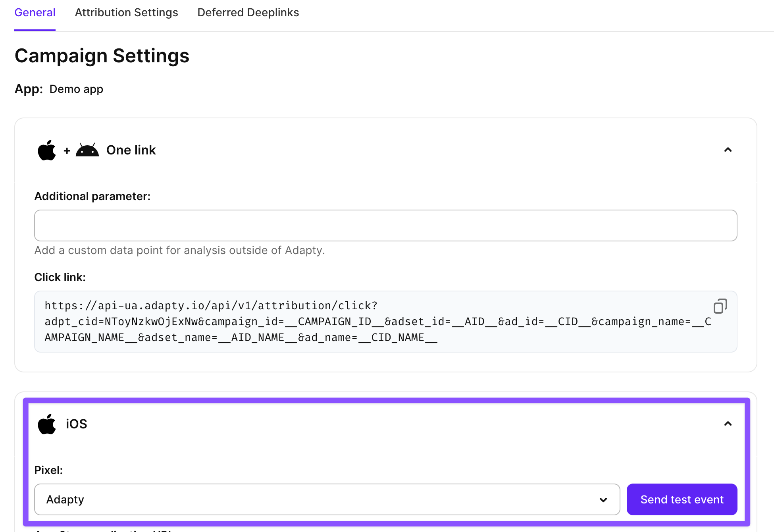Viewport: 774px width, 532px height.
Task: Click the plus sign between platform icons
Action: click(x=67, y=151)
